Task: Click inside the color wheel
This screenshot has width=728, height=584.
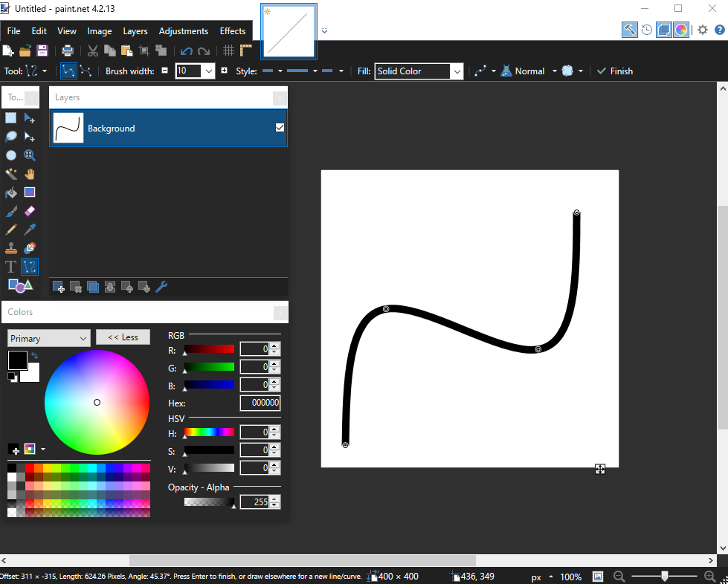Action: point(97,402)
